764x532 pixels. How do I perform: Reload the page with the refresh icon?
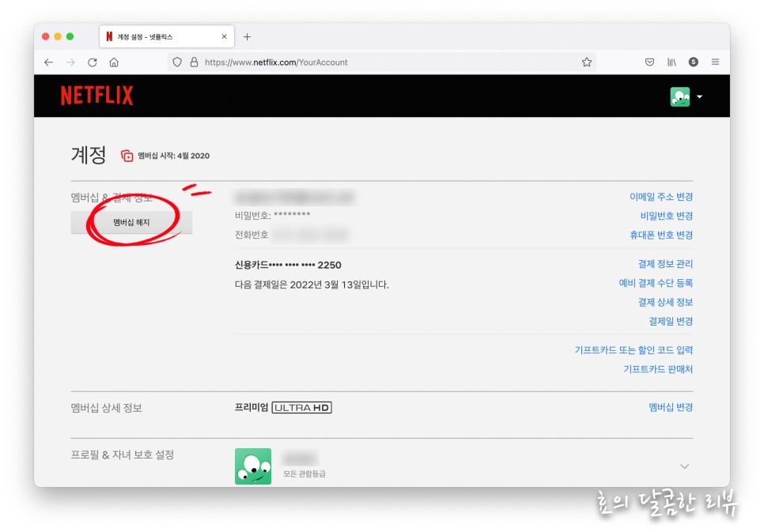pos(92,62)
